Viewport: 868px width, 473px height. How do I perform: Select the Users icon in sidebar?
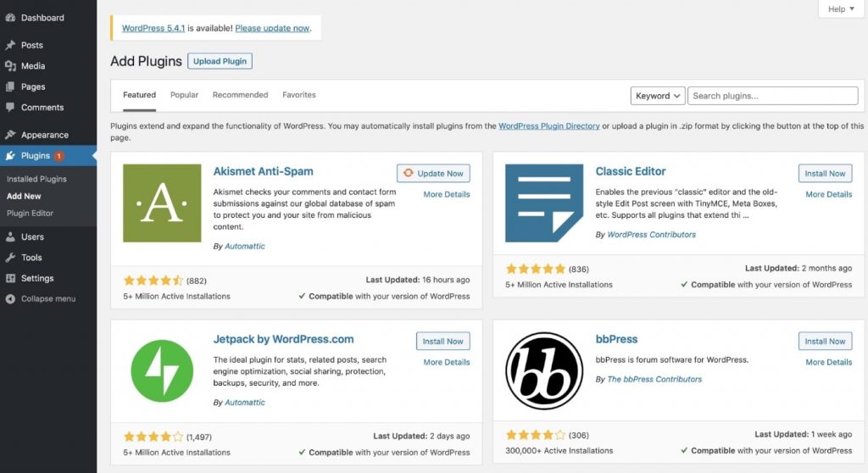coord(10,236)
